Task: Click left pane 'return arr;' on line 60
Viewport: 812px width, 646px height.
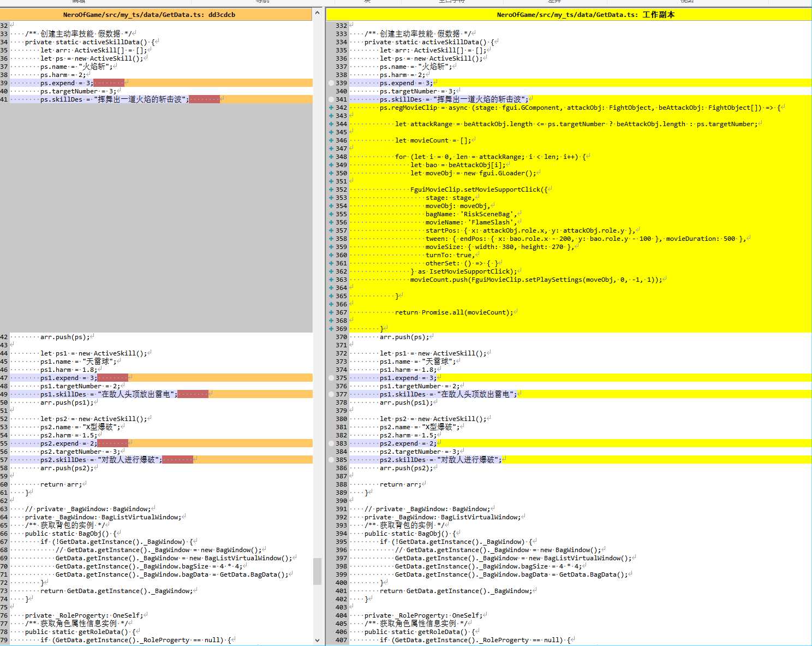Action: (x=61, y=484)
